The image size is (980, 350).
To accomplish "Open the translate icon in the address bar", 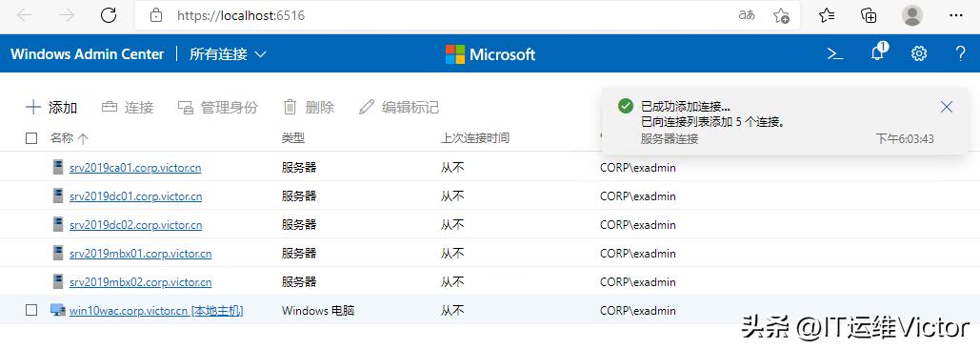I will (747, 15).
